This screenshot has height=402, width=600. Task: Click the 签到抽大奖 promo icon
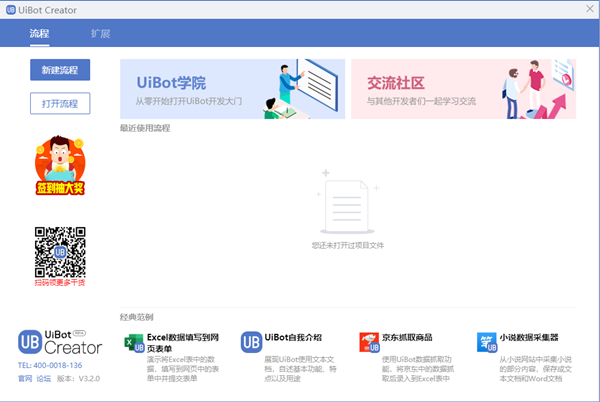60,165
